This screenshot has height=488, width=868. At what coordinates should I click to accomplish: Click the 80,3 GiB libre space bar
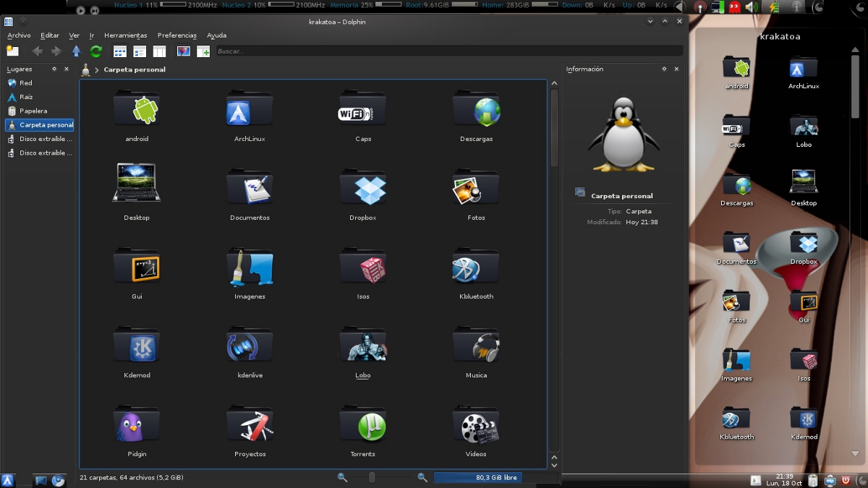477,478
